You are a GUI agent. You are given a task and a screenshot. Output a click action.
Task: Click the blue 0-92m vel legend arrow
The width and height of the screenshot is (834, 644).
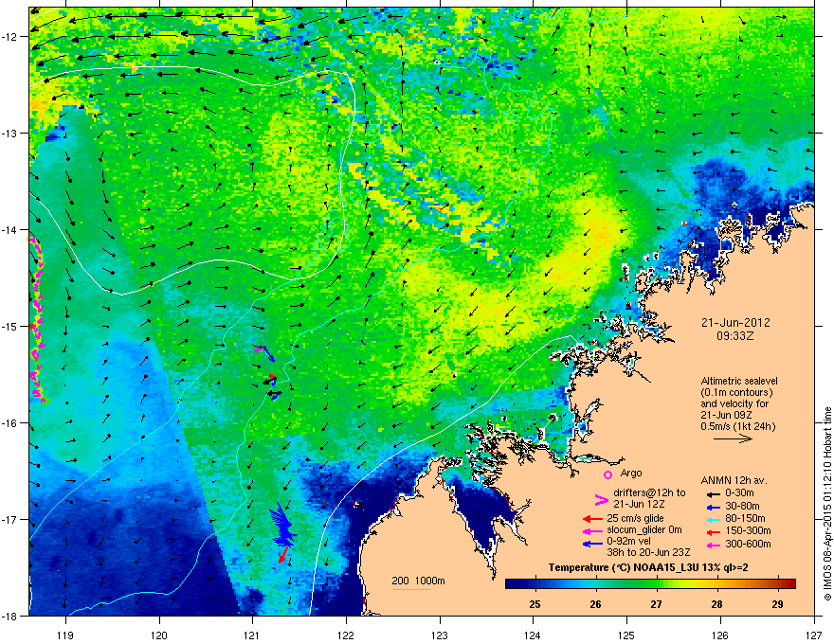(592, 543)
